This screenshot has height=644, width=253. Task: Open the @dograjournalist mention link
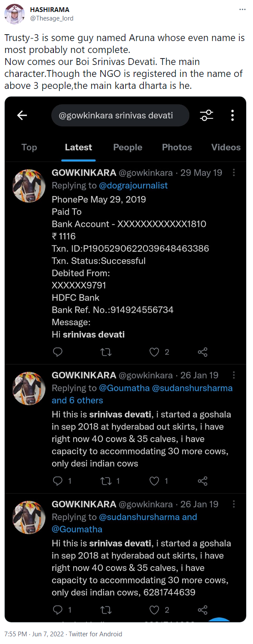pyautogui.click(x=134, y=185)
